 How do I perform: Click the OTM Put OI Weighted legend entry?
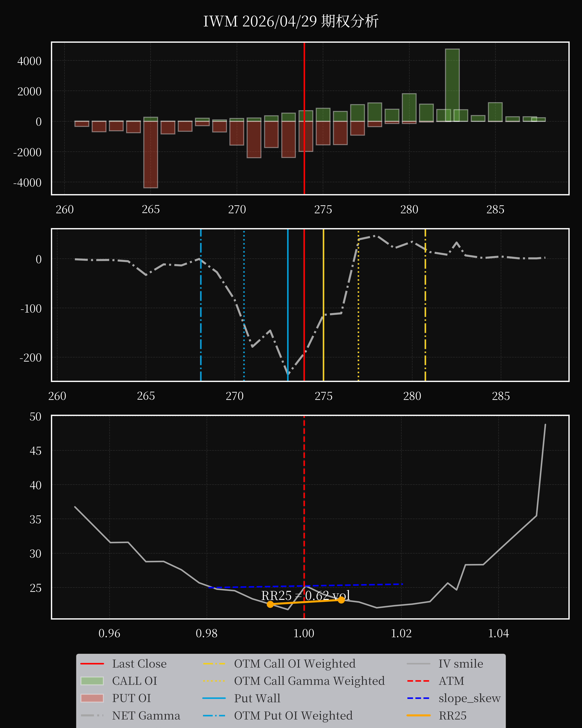click(x=278, y=715)
